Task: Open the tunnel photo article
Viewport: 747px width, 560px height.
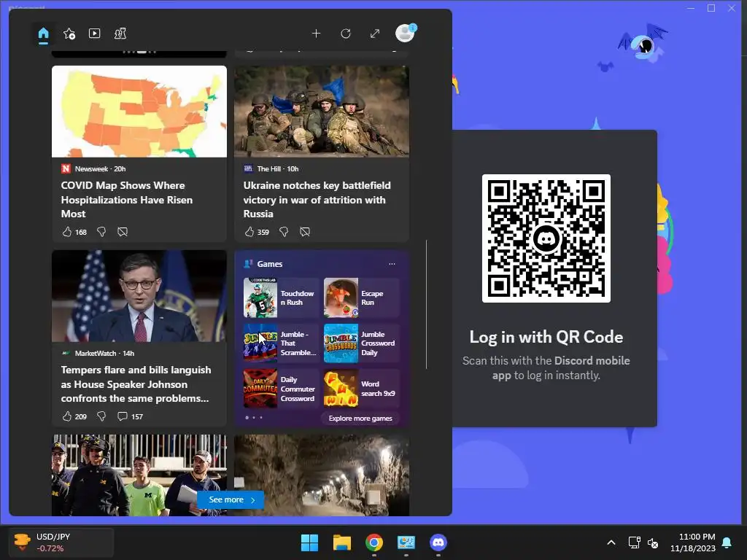Action: pos(322,475)
